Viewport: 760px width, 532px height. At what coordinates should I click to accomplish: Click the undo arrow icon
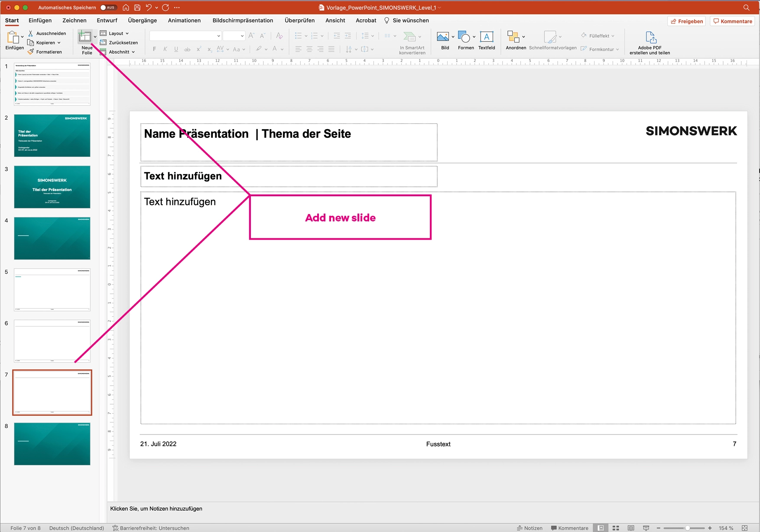(x=149, y=7)
